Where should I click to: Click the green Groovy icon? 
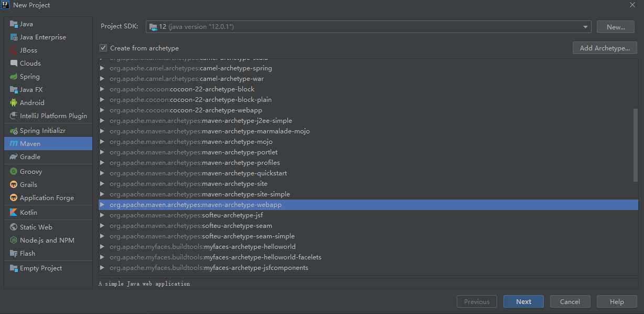tap(14, 172)
